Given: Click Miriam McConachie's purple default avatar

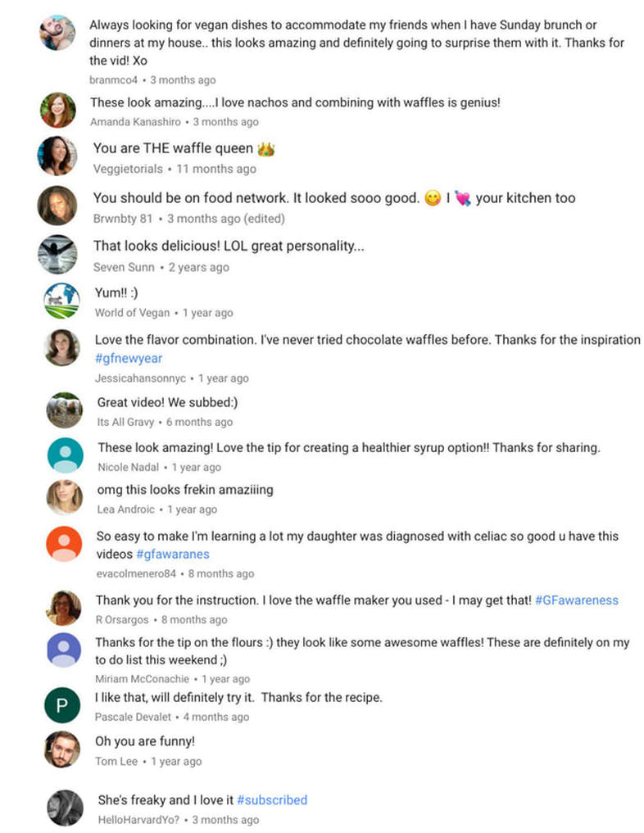Looking at the screenshot, I should 64,650.
